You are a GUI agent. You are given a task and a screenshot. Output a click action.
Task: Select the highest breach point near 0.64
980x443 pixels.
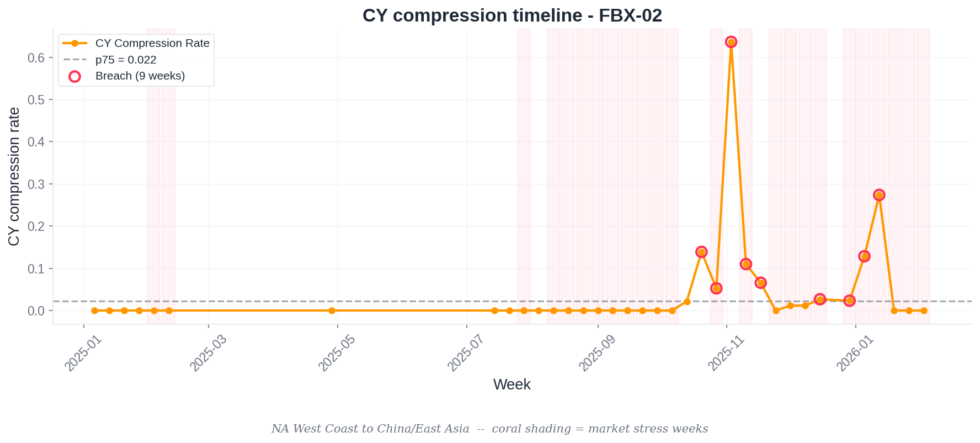731,42
